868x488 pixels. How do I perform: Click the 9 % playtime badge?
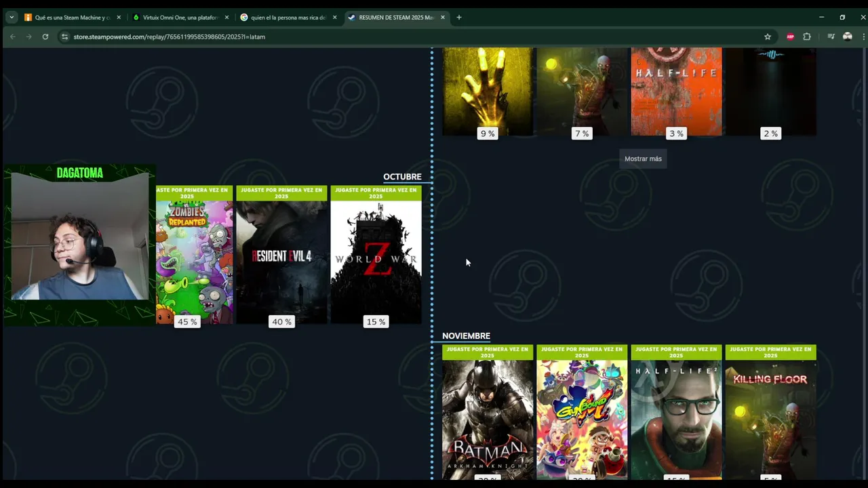[488, 134]
